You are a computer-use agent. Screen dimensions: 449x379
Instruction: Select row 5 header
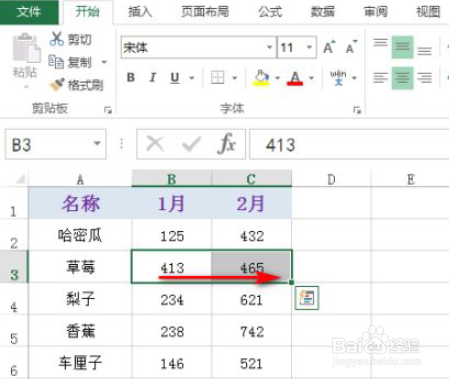(x=14, y=330)
